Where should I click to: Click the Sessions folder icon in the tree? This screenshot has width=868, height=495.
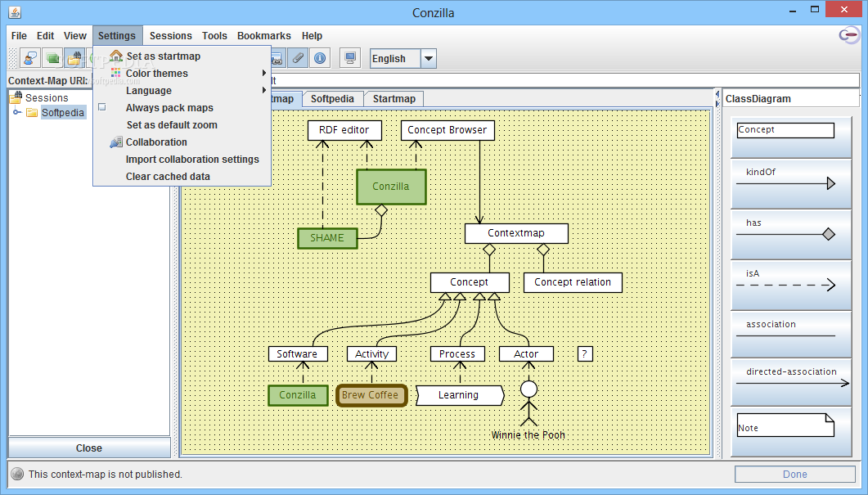[x=16, y=97]
